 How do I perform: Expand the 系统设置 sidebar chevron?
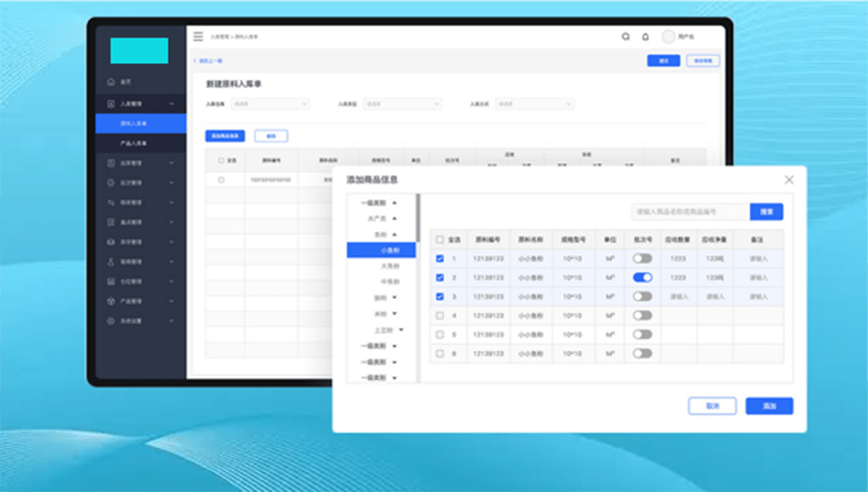tap(172, 321)
